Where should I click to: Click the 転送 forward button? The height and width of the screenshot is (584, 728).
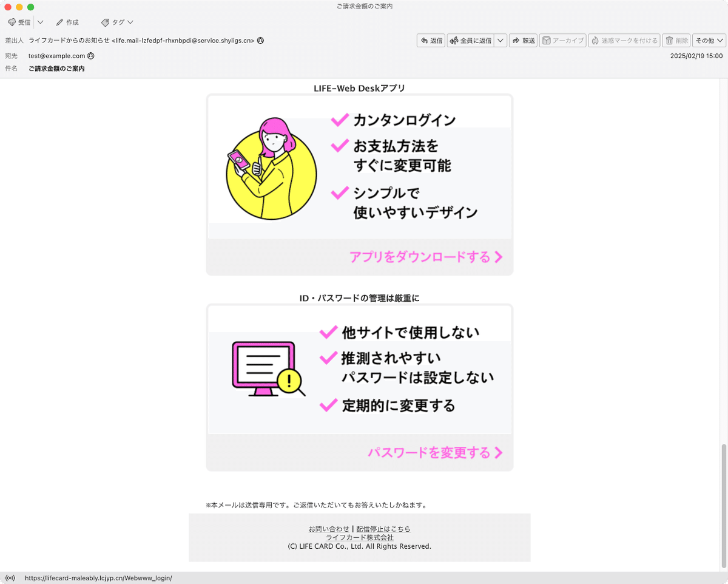[524, 41]
